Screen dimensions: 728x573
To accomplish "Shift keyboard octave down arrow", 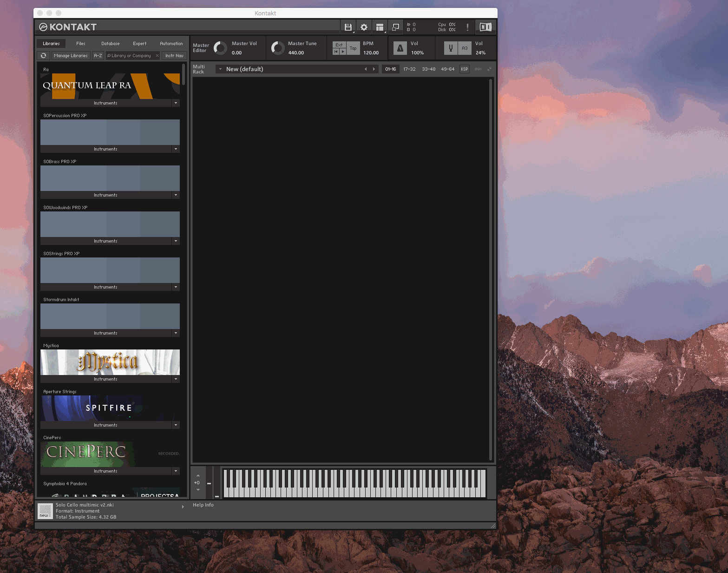I will coord(198,490).
